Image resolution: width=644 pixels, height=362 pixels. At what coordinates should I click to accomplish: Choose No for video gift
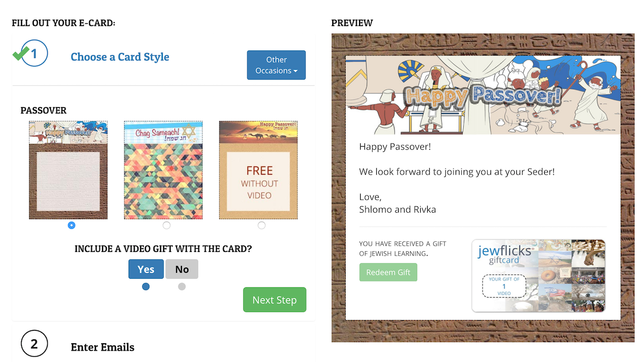[182, 269]
